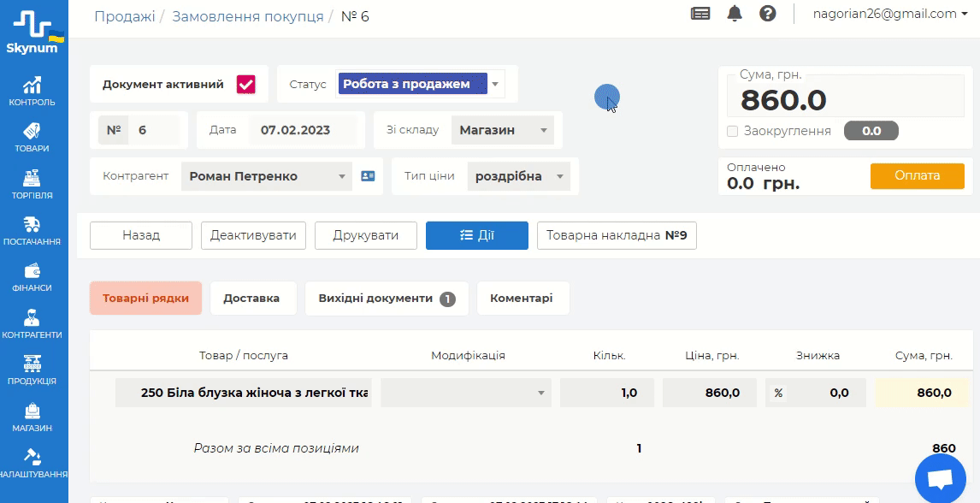Open the Вихідні документи tab
980x503 pixels.
(386, 299)
